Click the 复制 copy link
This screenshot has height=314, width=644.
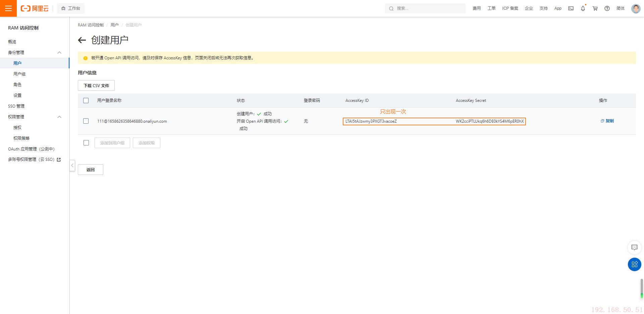[x=607, y=121]
